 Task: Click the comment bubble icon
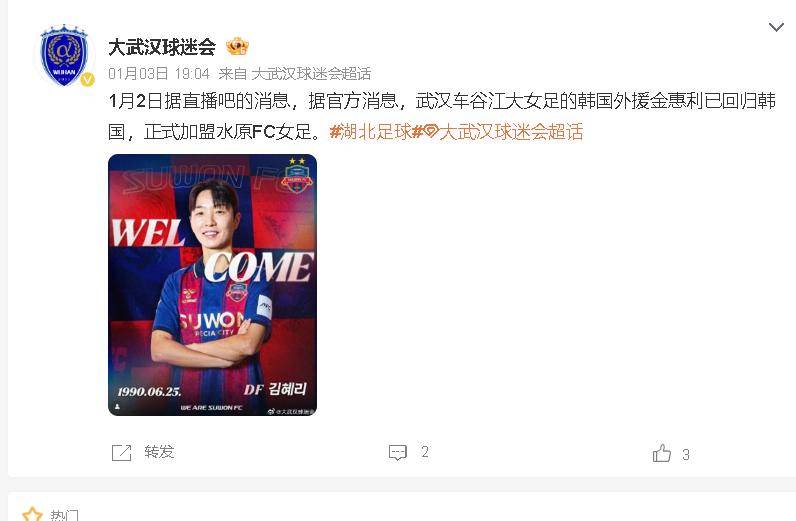[397, 452]
